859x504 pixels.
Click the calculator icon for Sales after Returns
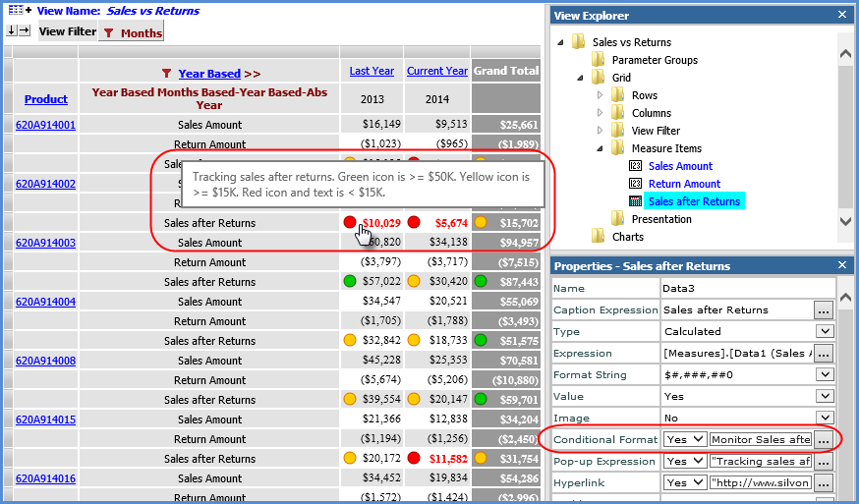[x=635, y=201]
